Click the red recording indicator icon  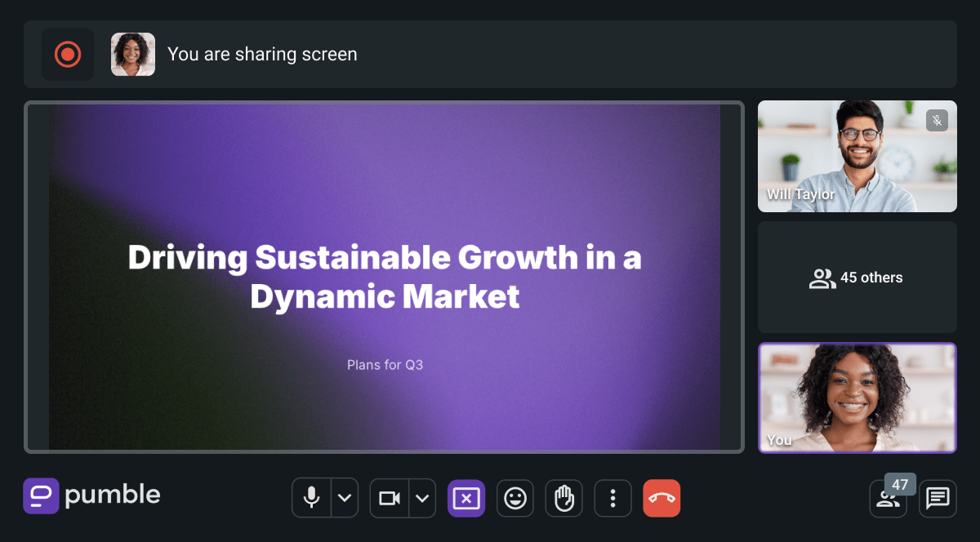[x=68, y=55]
